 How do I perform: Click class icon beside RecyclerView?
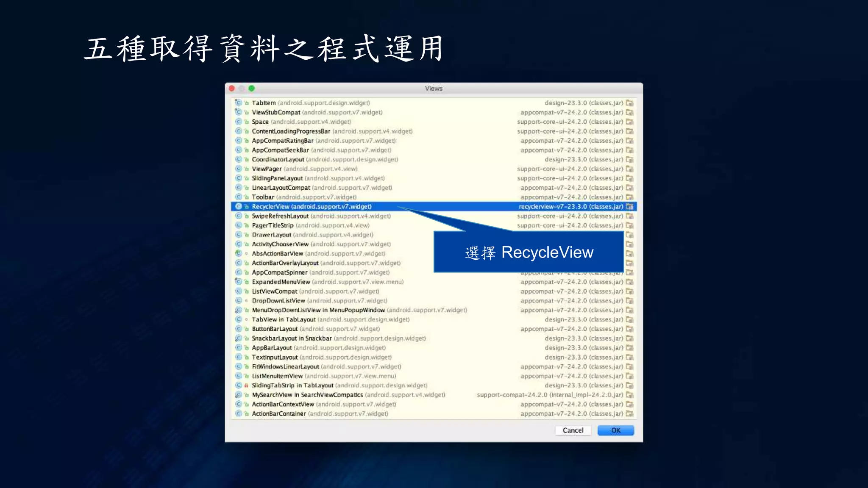(238, 207)
